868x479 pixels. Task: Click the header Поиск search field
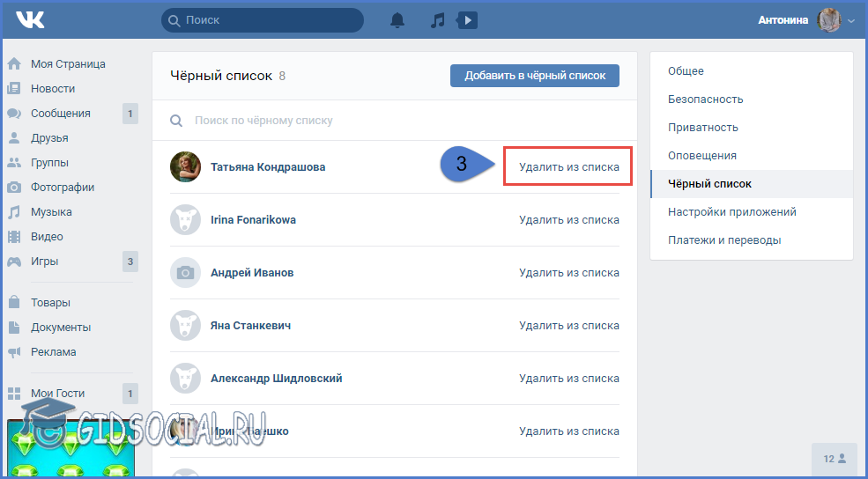tap(263, 20)
